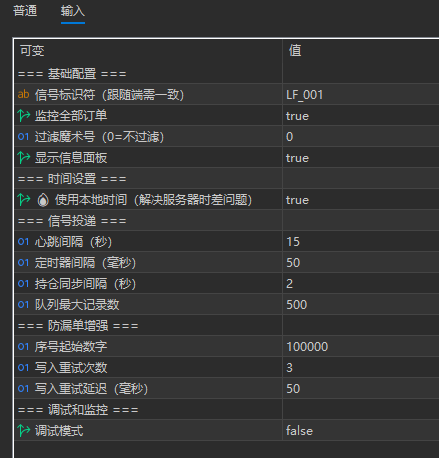Screen dimensions: 439x458
Task: Select the === 基础配置 === section row
Action: click(x=227, y=74)
